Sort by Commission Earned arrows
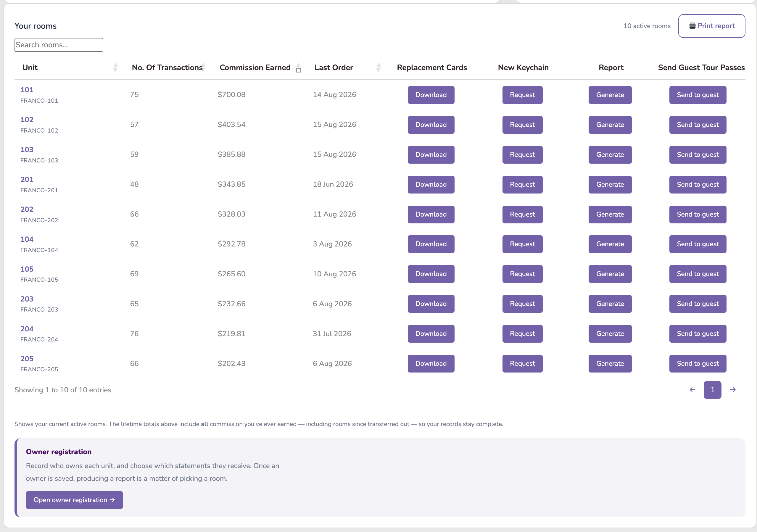Image resolution: width=757 pixels, height=532 pixels. [x=298, y=67]
